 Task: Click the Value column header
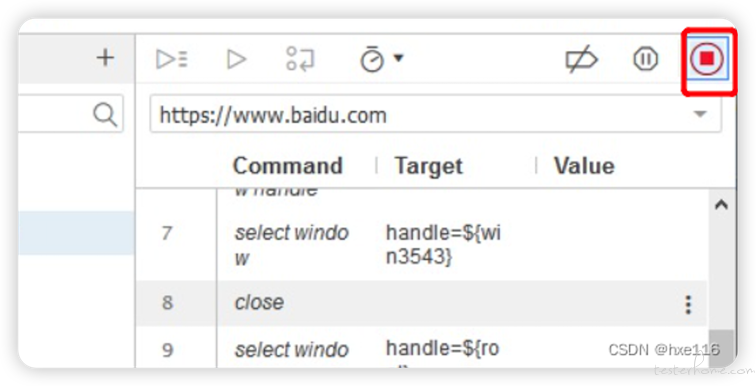click(x=584, y=166)
